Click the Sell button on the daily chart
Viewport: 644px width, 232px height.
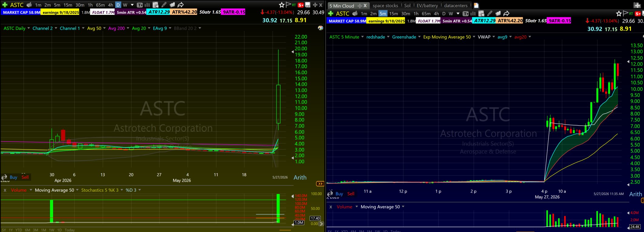tap(25, 177)
